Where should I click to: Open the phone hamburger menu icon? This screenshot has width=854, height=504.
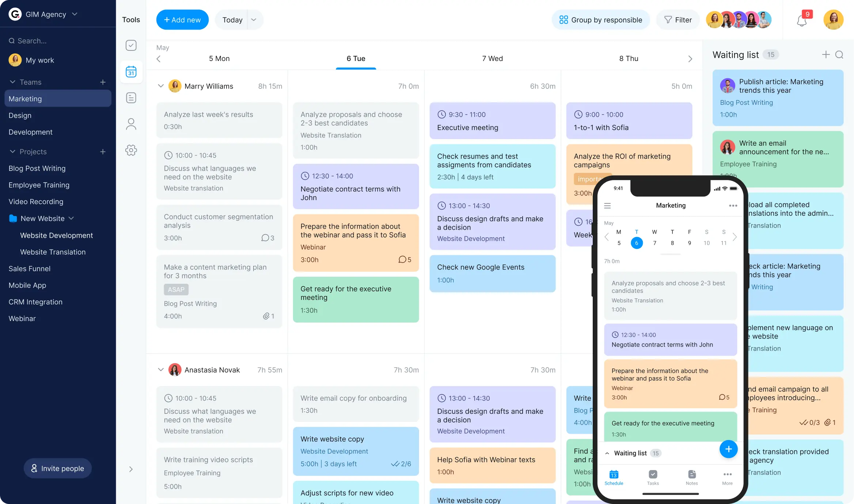(607, 206)
